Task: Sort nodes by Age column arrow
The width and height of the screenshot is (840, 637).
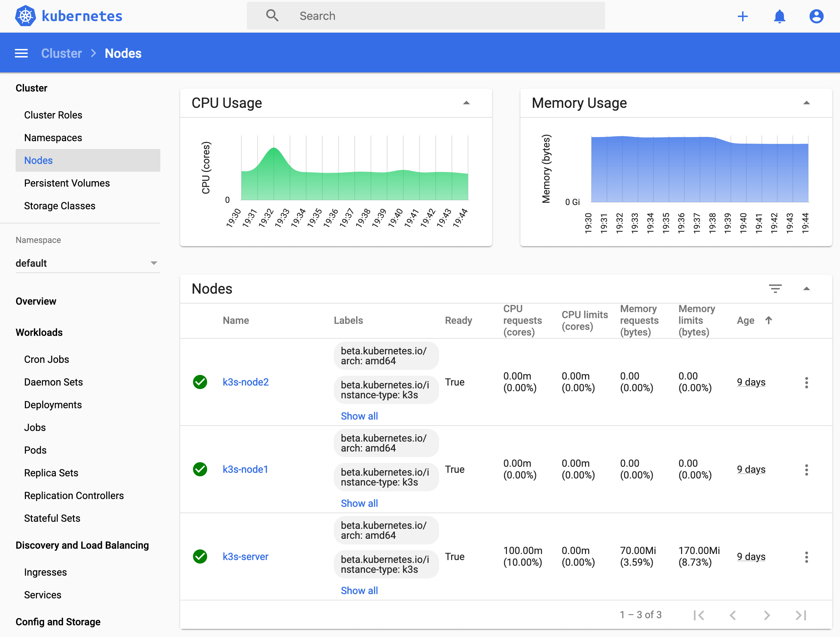Action: coord(769,320)
